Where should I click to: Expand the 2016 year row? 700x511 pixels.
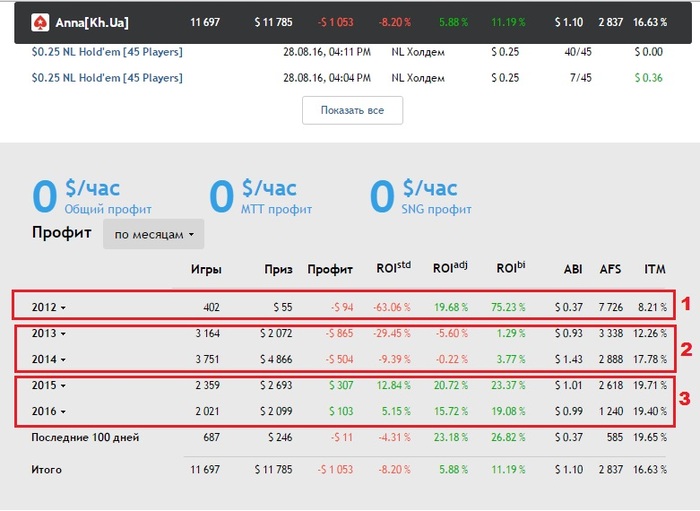(50, 411)
